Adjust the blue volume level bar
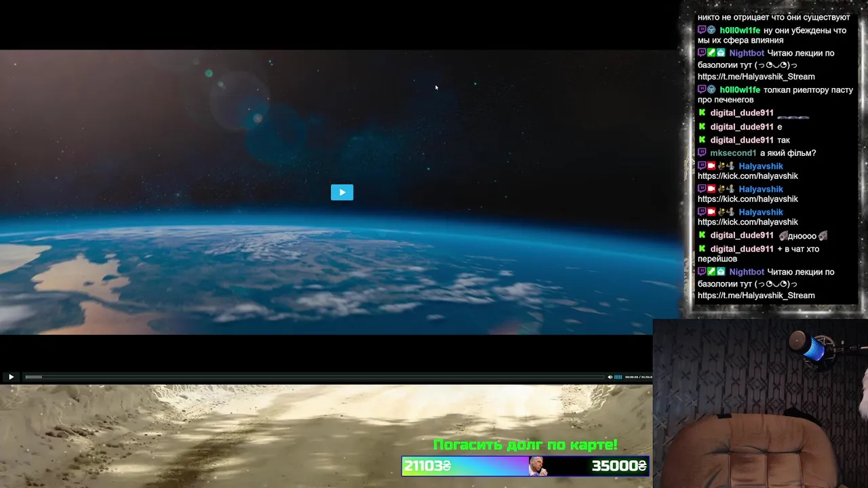Viewport: 868px width, 488px height. point(618,377)
